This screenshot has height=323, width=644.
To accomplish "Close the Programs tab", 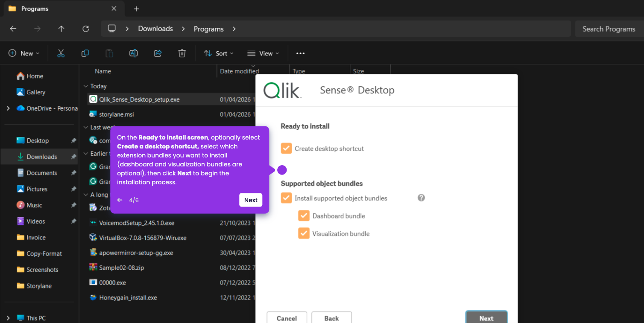I will coord(114,9).
